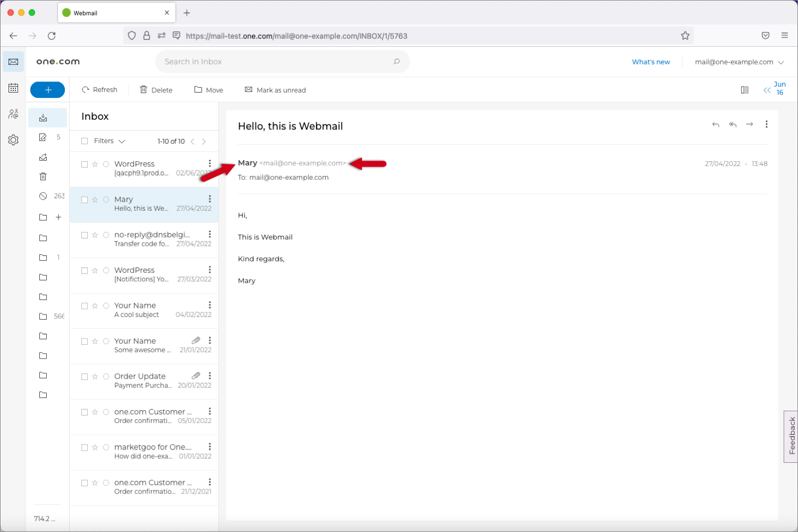Image resolution: width=798 pixels, height=532 pixels.
Task: Open the What's new link
Action: coord(651,62)
